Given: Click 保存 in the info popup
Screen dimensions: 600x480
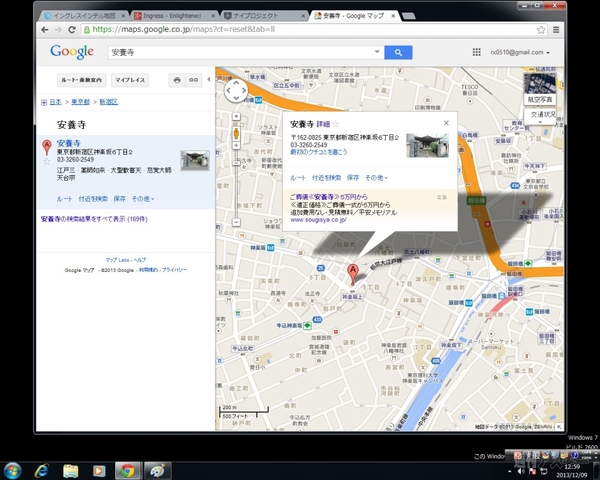Looking at the screenshot, I should tap(353, 178).
